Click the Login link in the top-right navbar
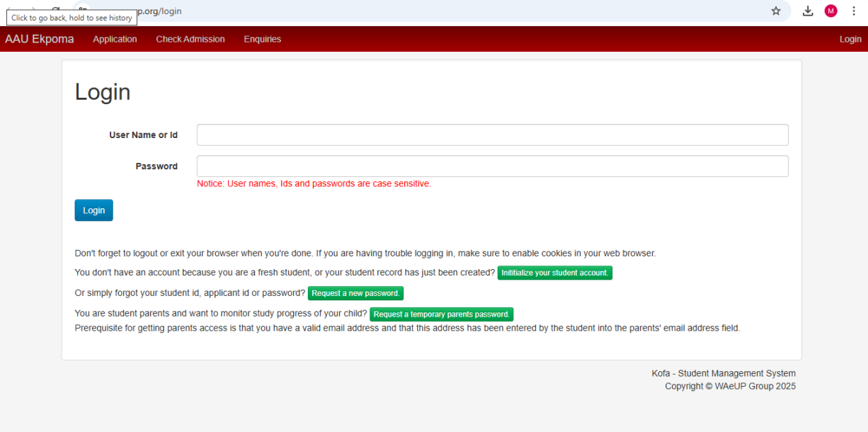868x432 pixels. [850, 39]
